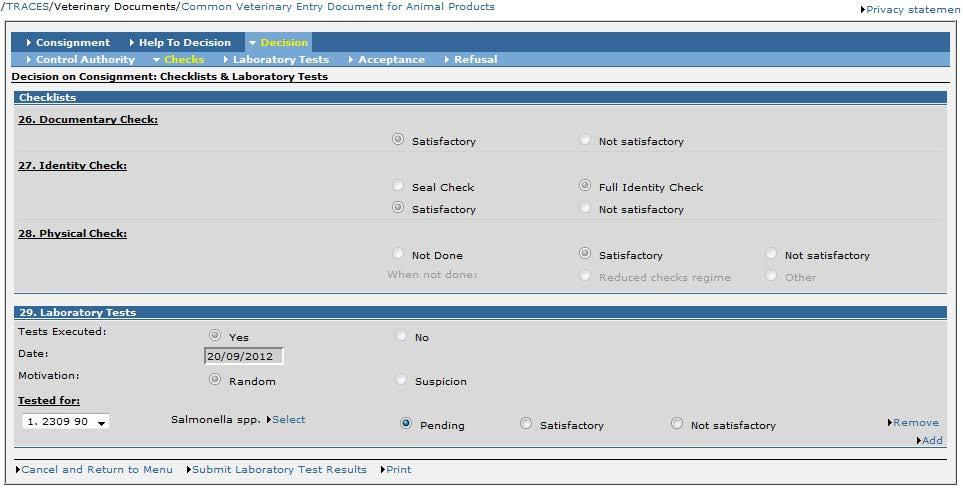Image resolution: width=963 pixels, height=488 pixels.
Task: Choose Random motivation
Action: coord(215,379)
